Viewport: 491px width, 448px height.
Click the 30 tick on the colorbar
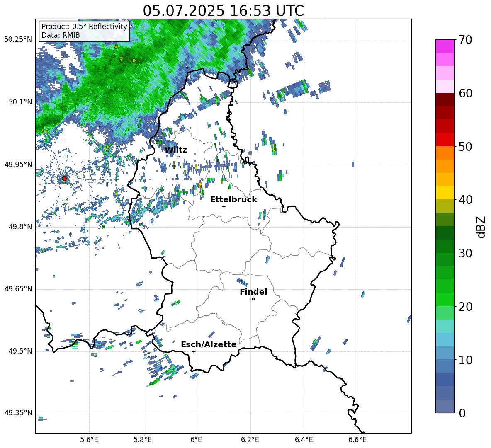tap(465, 253)
